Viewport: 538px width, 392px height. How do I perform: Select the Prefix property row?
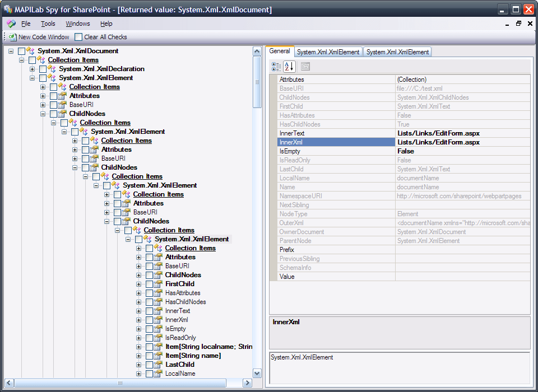click(403, 250)
